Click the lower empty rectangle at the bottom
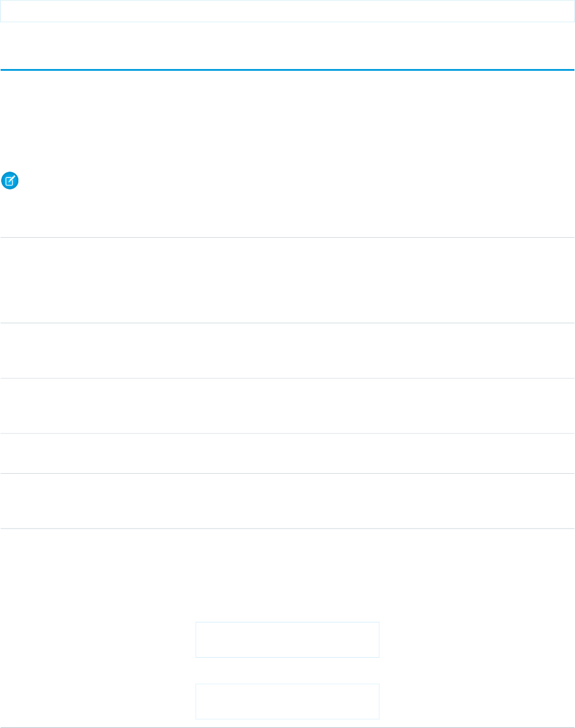Image resolution: width=575 pixels, height=728 pixels. point(287,701)
